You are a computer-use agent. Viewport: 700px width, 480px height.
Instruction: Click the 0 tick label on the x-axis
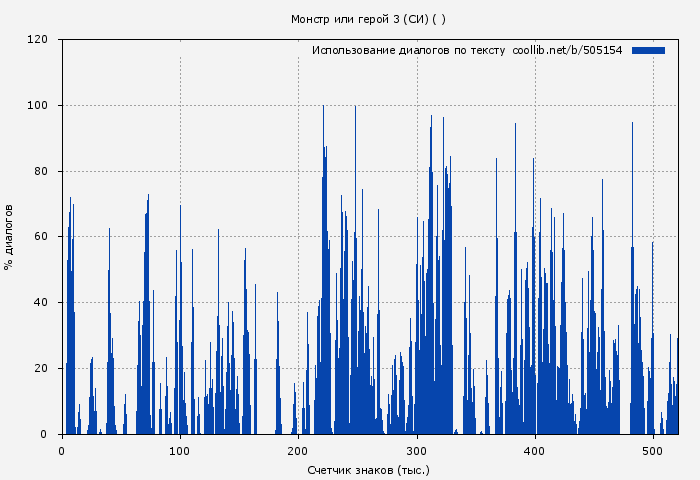[x=62, y=451]
